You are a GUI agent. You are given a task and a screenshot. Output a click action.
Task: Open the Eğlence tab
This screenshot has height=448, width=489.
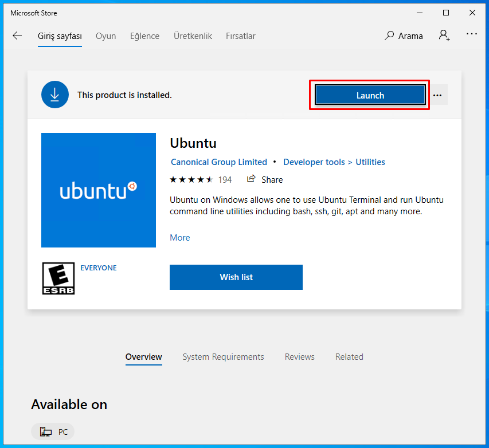pos(144,36)
